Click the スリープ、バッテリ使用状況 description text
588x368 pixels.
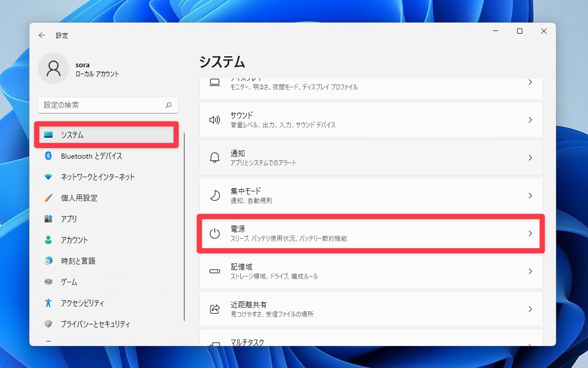coord(288,239)
